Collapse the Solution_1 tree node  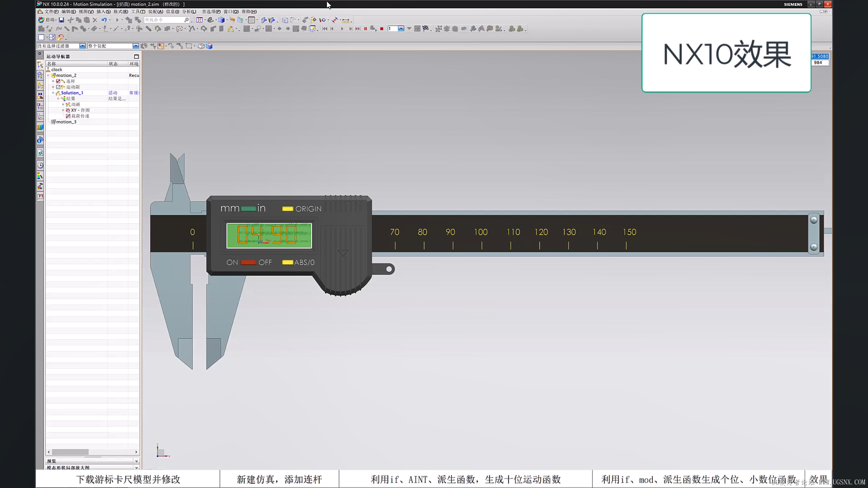click(53, 93)
